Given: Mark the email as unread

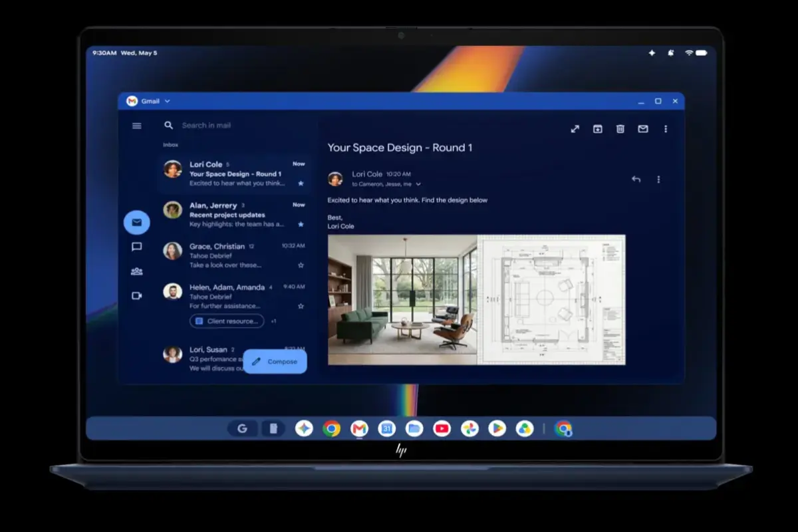Looking at the screenshot, I should pyautogui.click(x=643, y=129).
